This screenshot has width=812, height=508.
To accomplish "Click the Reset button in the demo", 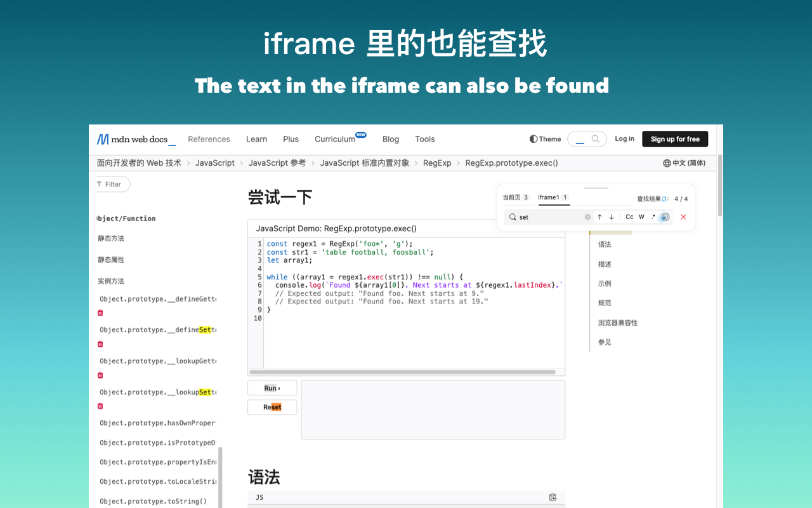I will point(272,407).
